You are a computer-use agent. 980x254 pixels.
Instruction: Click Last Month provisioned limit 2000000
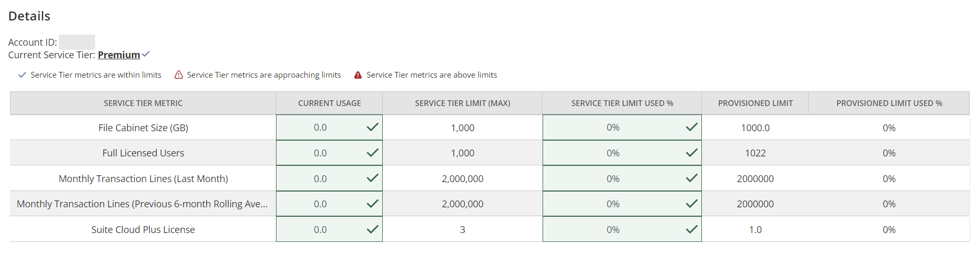coord(756,178)
